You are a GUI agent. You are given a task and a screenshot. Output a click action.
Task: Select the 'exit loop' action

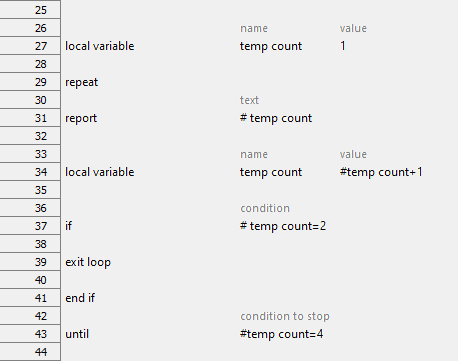(x=88, y=262)
